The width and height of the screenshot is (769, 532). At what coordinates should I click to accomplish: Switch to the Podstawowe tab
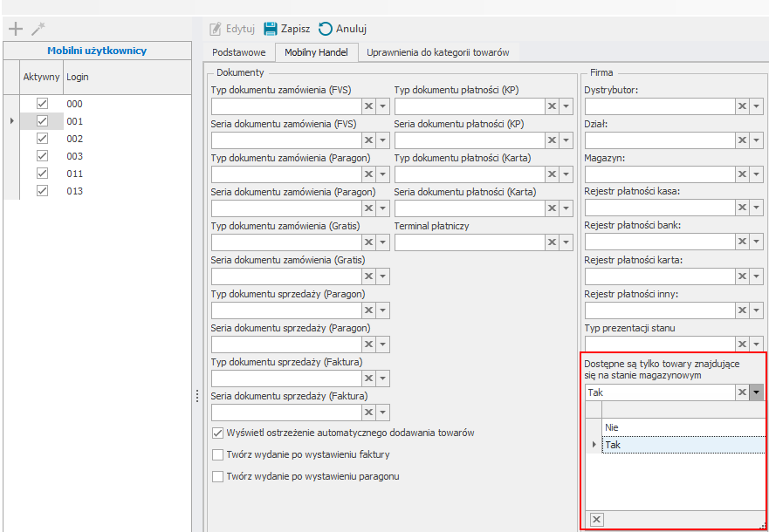tap(238, 53)
